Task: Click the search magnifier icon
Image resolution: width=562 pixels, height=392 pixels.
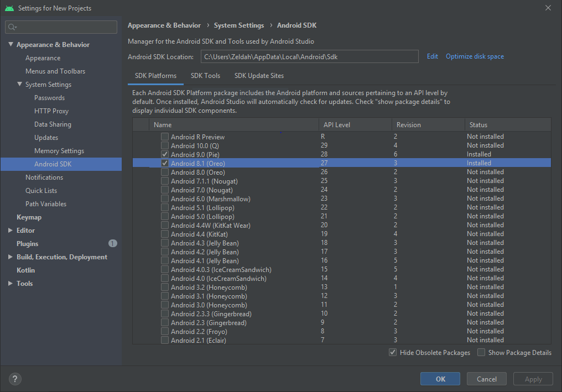Action: [x=12, y=27]
